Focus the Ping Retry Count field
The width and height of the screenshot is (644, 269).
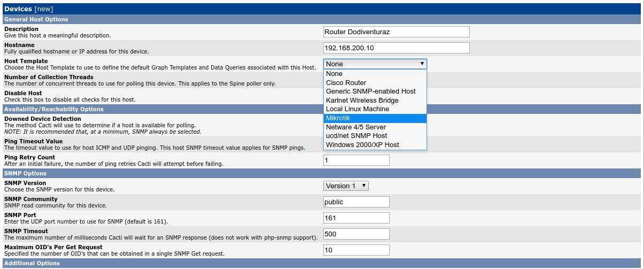tap(356, 160)
